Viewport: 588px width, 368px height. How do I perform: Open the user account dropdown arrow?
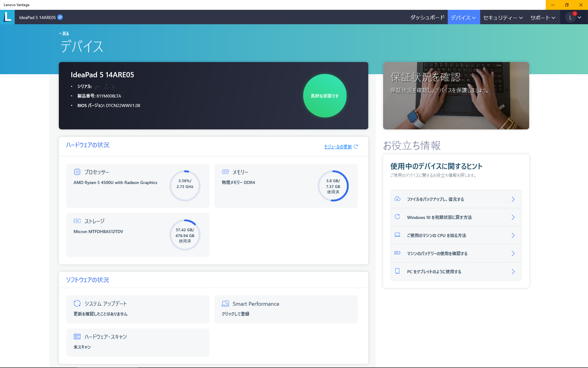point(579,17)
